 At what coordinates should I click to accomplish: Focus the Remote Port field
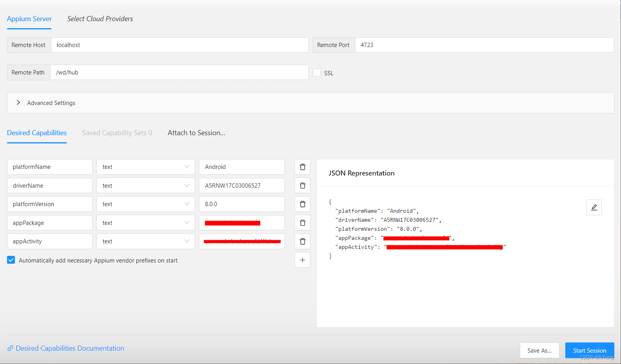[484, 45]
